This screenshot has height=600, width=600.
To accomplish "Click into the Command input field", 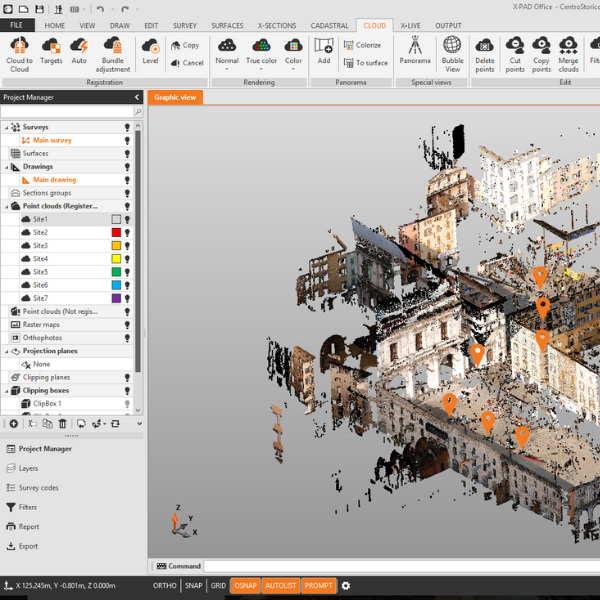I will pyautogui.click(x=400, y=566).
